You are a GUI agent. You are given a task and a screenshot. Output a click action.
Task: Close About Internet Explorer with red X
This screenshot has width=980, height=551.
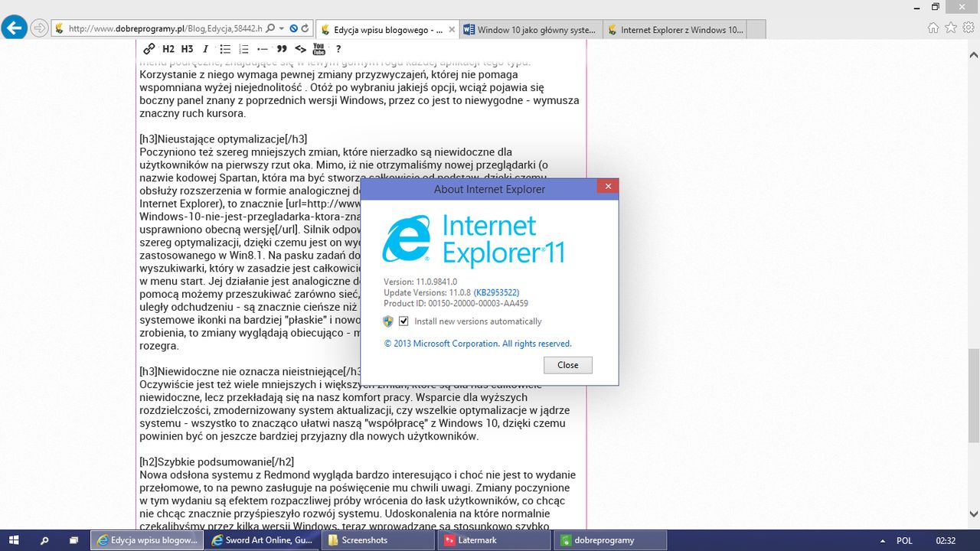pyautogui.click(x=608, y=187)
